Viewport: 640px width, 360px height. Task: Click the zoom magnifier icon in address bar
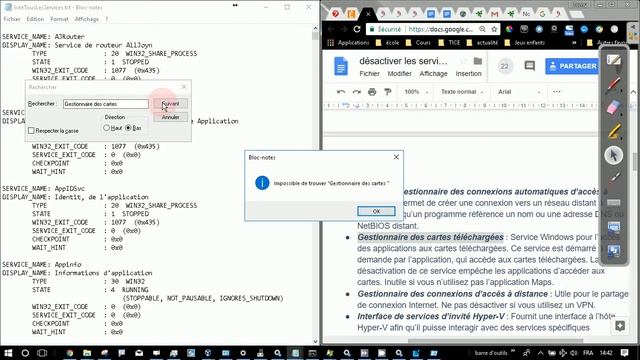[x=482, y=29]
